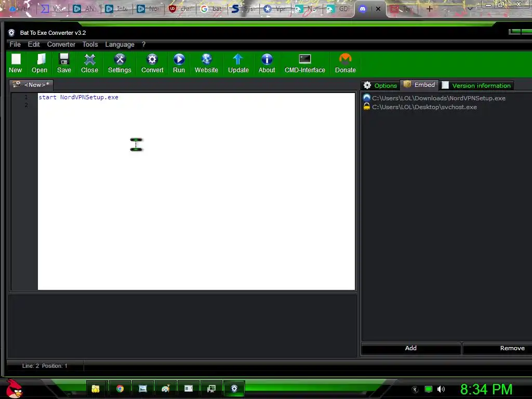Click the app gear icon in title bar
The height and width of the screenshot is (399, 532).
[x=11, y=33]
